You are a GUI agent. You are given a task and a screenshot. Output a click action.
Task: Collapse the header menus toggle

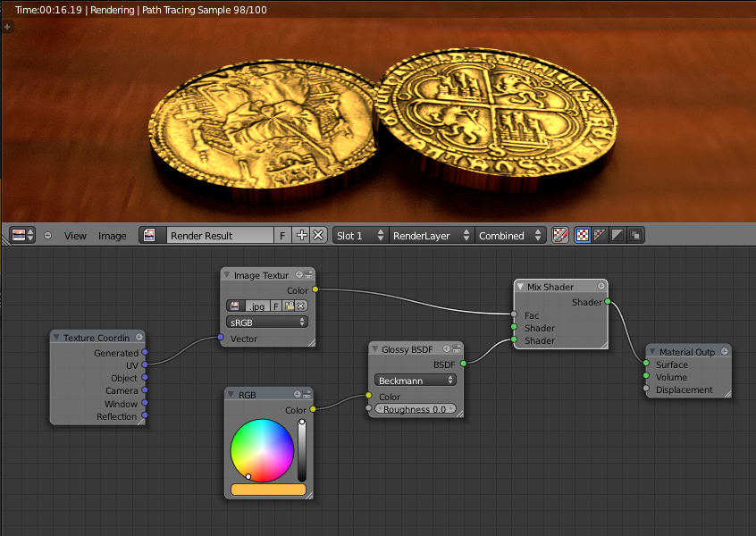(47, 236)
